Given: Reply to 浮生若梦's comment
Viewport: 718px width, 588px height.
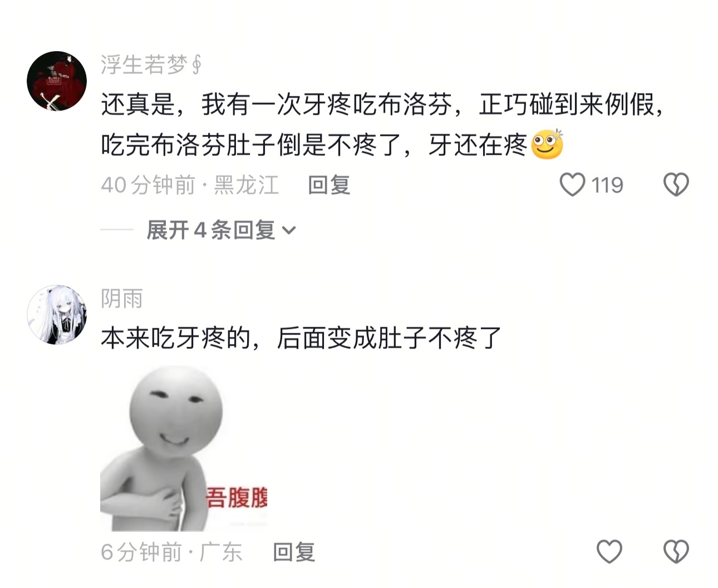Looking at the screenshot, I should coord(328,185).
